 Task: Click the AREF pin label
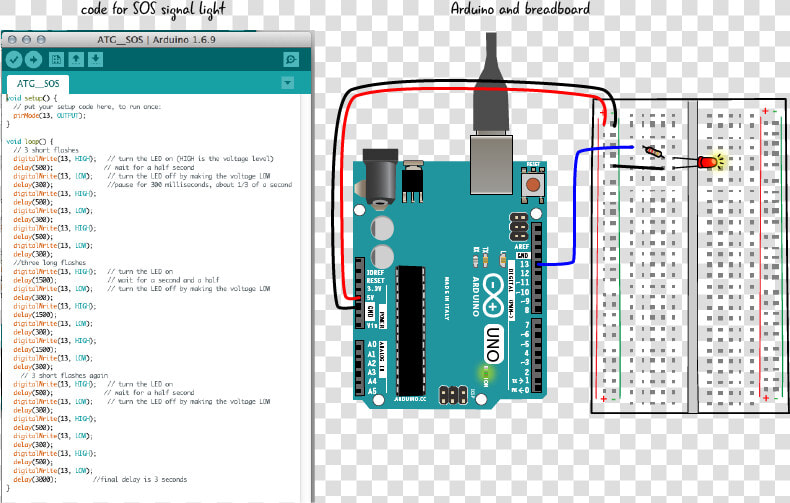(x=521, y=246)
